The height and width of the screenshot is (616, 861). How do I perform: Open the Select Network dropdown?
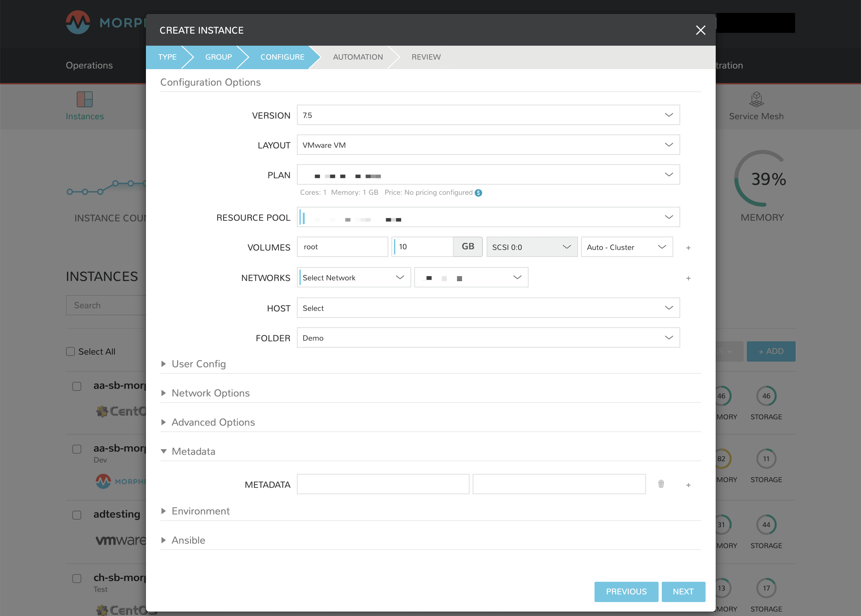(353, 278)
